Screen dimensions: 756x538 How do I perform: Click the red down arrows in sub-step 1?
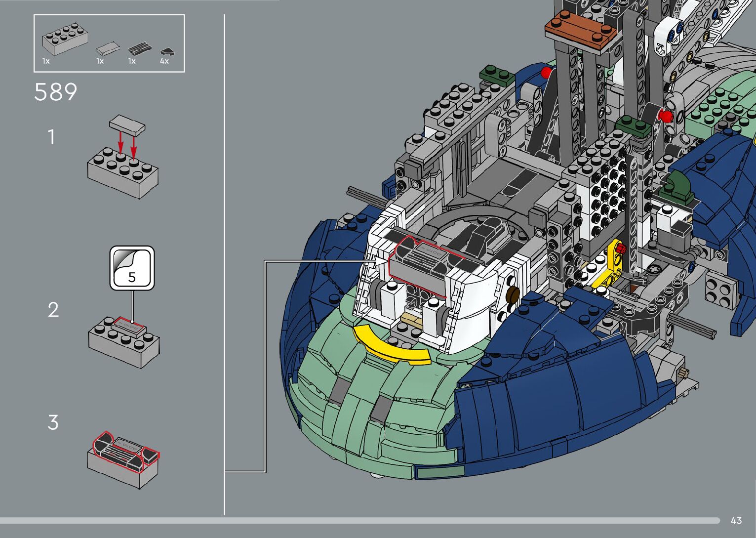point(126,142)
